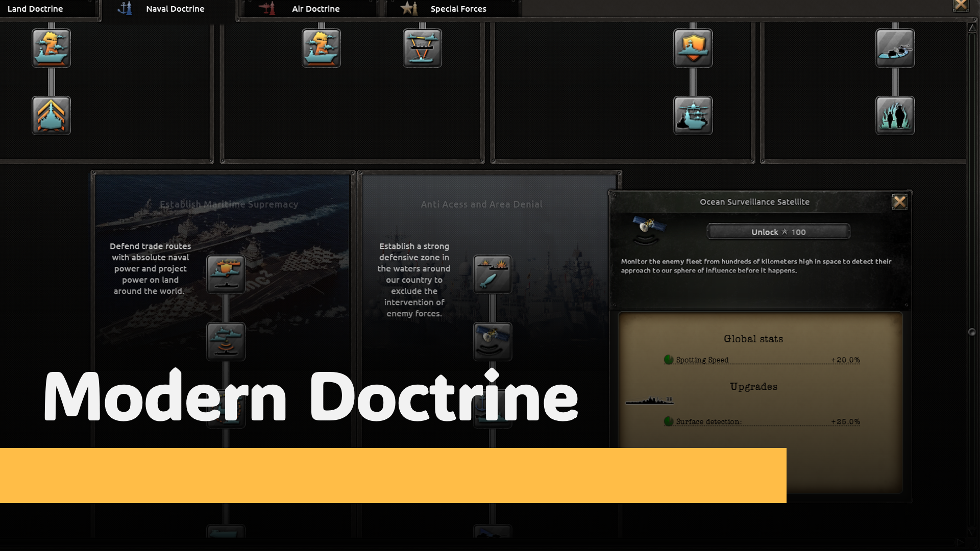Choose the orange shield ship doctrine icon
This screenshot has height=551, width=980.
coord(693,48)
